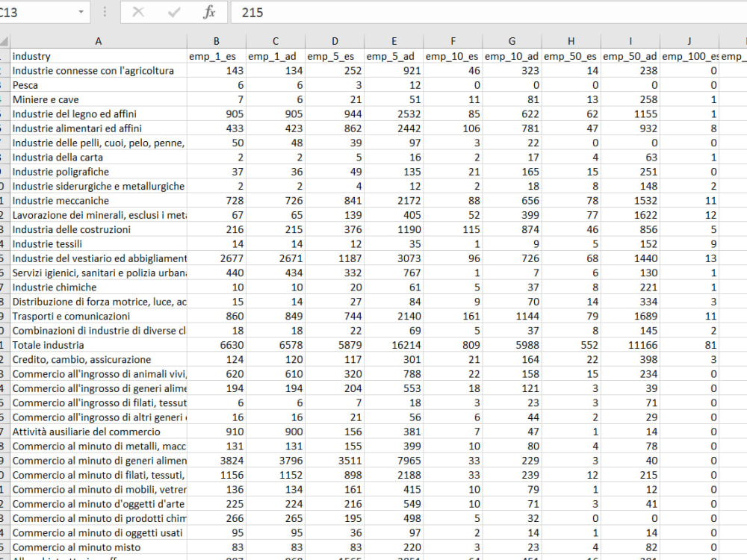Screen dimensions: 747x560
Task: Click value 1144 in Trasporti e comunicazioni row
Action: (x=512, y=316)
